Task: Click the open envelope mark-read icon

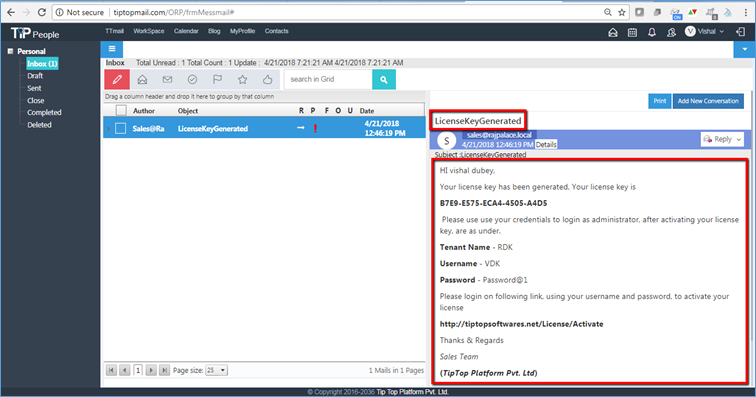Action: [142, 79]
